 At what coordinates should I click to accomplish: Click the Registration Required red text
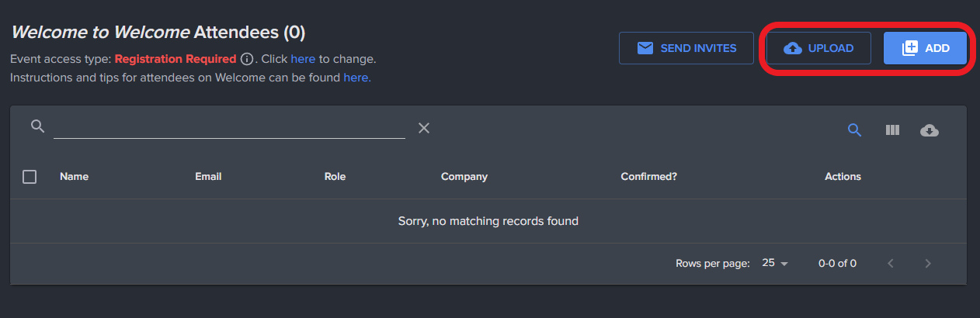point(175,59)
